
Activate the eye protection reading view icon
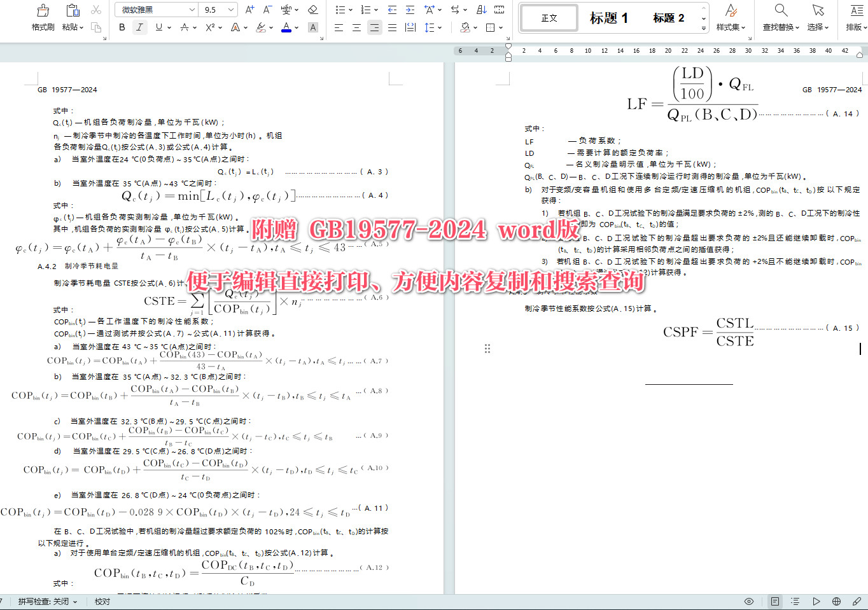click(749, 601)
